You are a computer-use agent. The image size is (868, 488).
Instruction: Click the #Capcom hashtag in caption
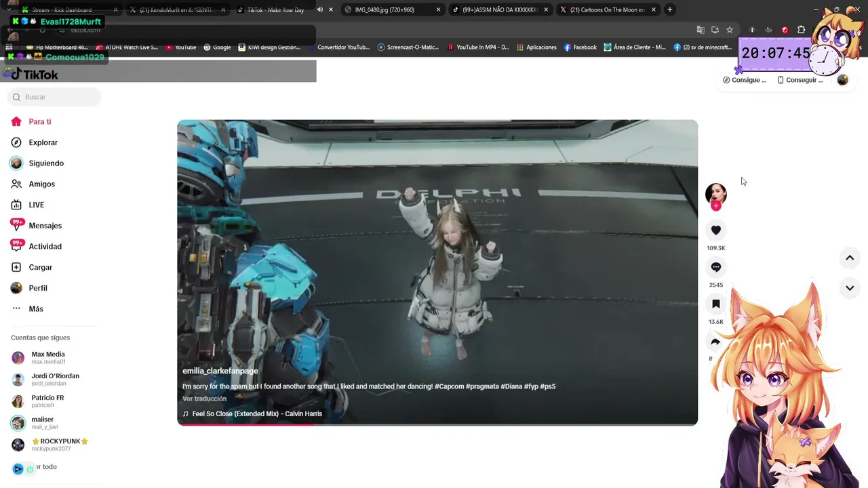[450, 386]
